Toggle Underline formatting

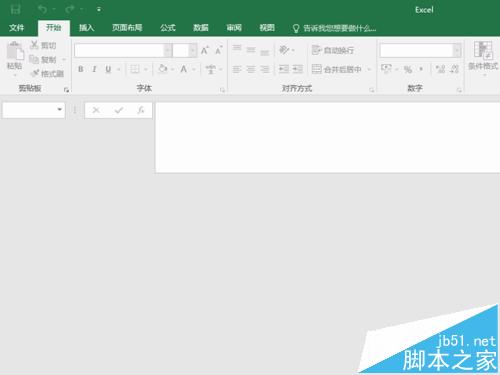point(108,69)
